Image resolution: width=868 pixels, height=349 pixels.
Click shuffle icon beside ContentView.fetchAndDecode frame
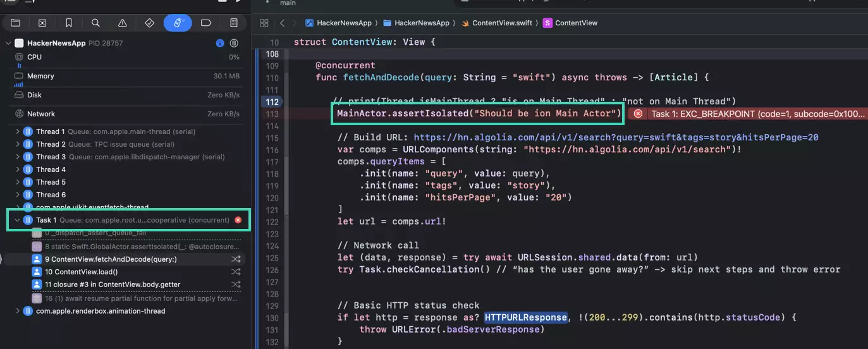point(236,259)
